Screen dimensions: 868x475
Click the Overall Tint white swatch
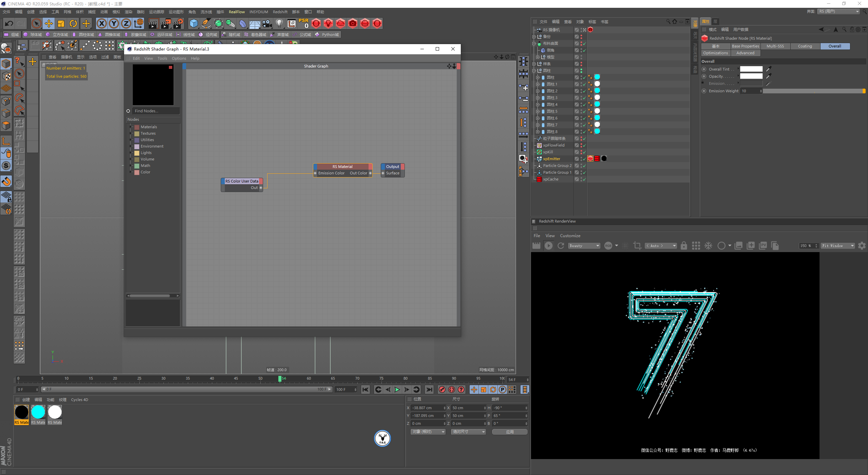click(751, 69)
